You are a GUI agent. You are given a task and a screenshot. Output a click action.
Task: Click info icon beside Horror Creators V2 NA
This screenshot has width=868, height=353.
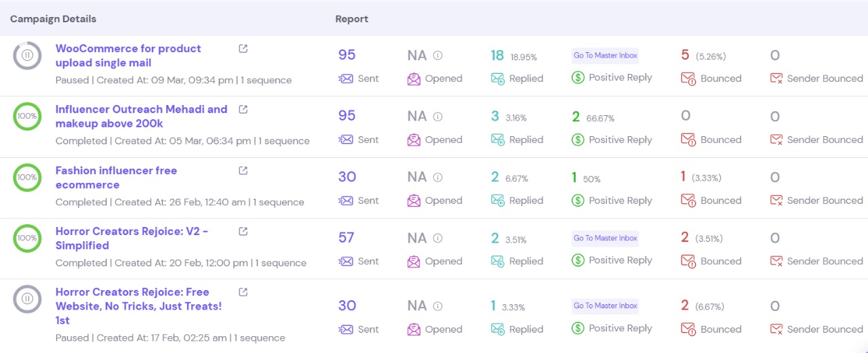(x=438, y=238)
